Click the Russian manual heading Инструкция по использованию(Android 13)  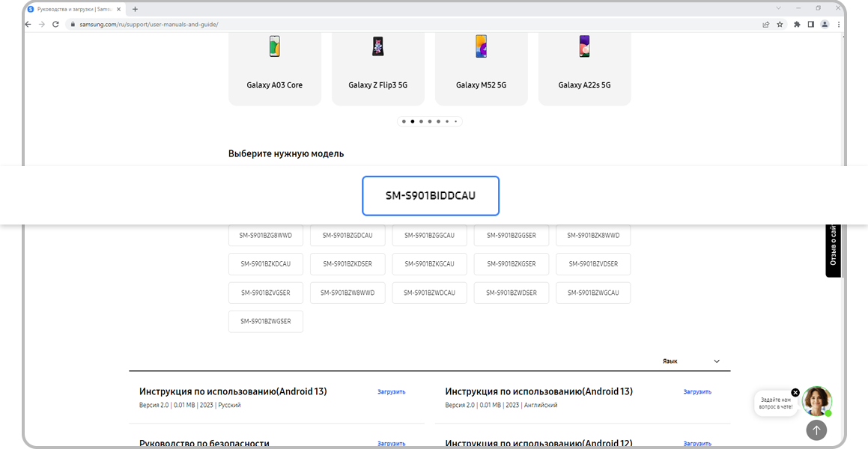233,391
